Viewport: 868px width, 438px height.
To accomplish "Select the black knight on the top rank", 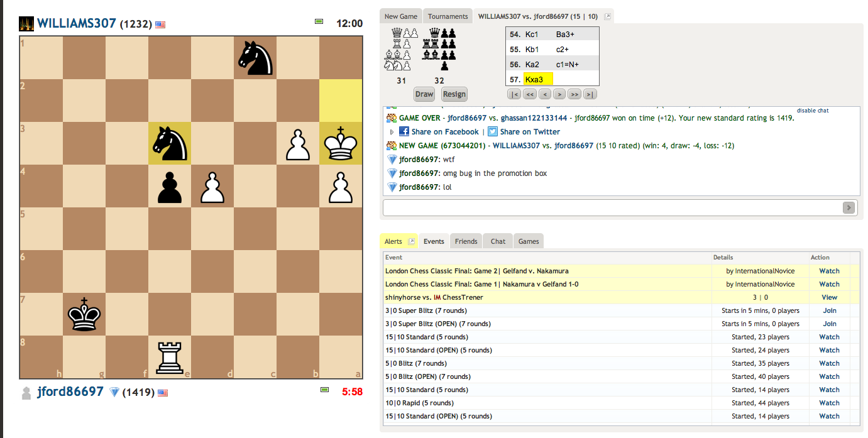I will [x=255, y=58].
